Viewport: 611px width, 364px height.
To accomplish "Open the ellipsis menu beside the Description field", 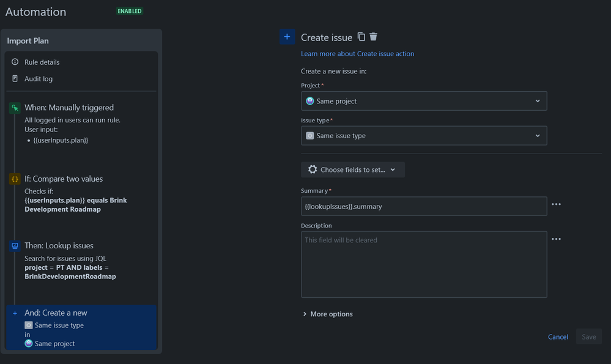I will [x=556, y=239].
